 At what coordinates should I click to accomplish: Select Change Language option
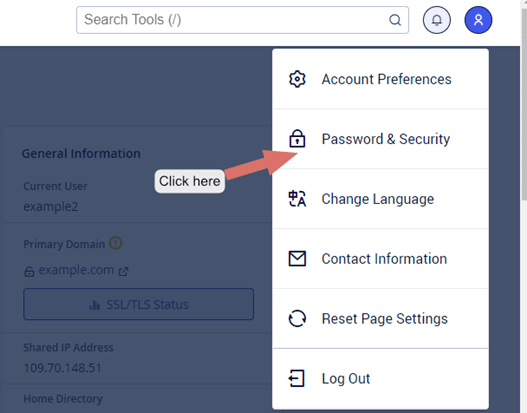click(x=380, y=199)
